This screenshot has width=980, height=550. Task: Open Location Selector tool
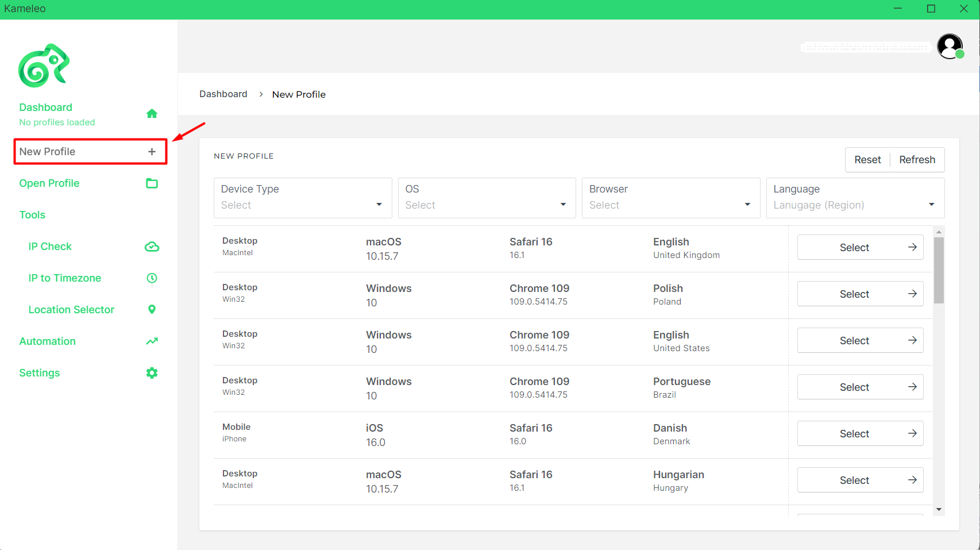[71, 310]
